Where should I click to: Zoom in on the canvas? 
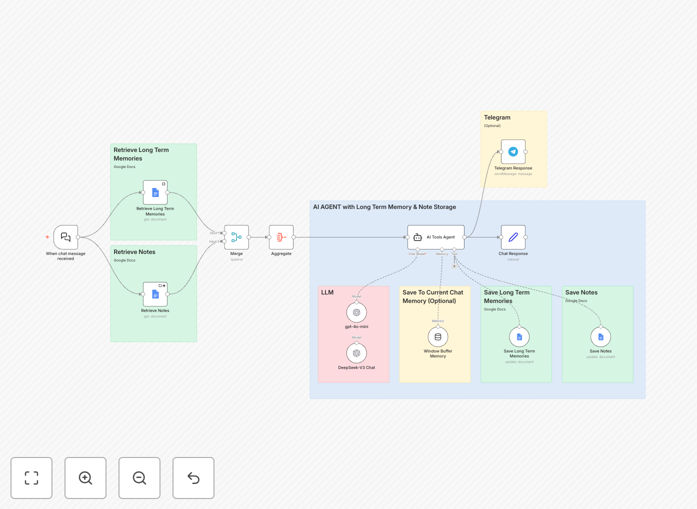[x=85, y=478]
